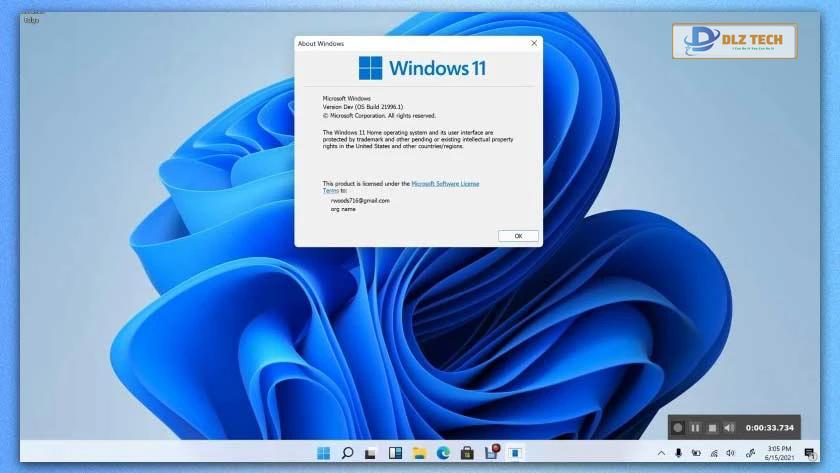Screen dimensions: 840x473
Task: Close the About Windows dialog
Action: click(534, 43)
